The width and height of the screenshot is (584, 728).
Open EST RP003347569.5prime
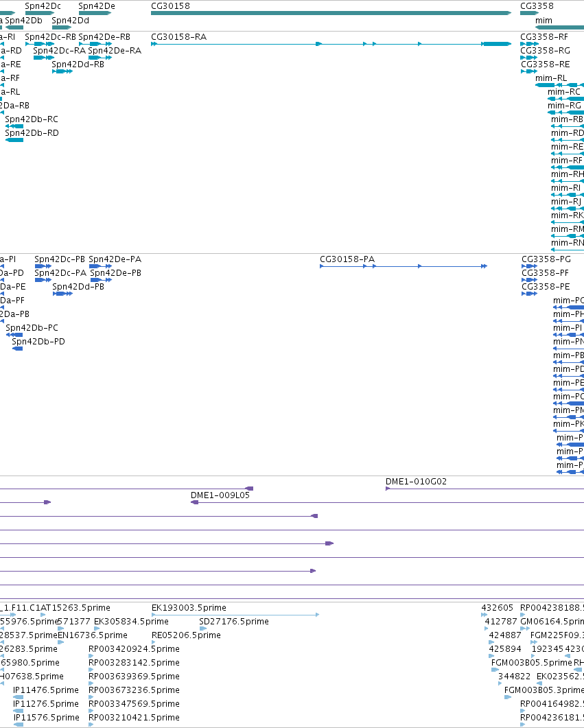pyautogui.click(x=135, y=704)
